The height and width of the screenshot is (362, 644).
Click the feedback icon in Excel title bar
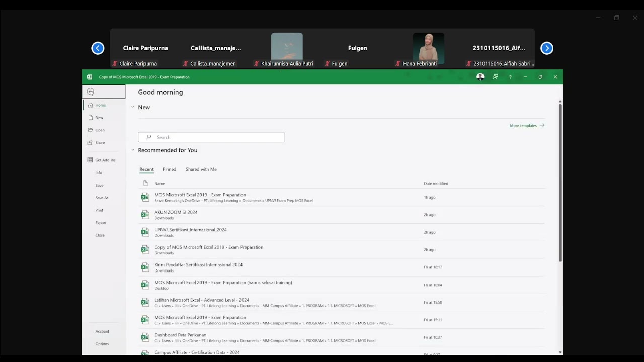[x=496, y=77]
